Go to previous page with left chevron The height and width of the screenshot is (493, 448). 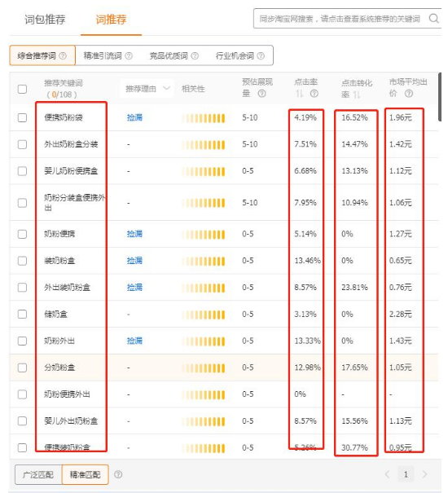point(388,474)
